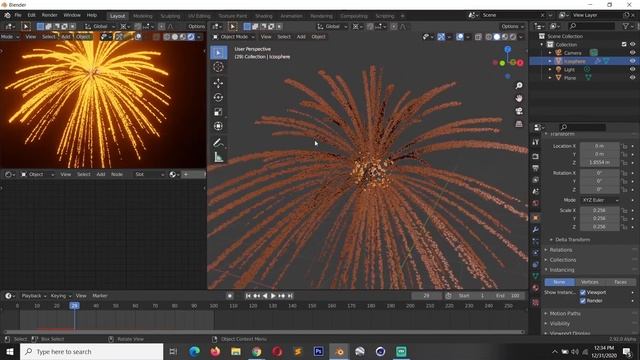
Task: Open the Output properties tab
Action: pyautogui.click(x=536, y=168)
